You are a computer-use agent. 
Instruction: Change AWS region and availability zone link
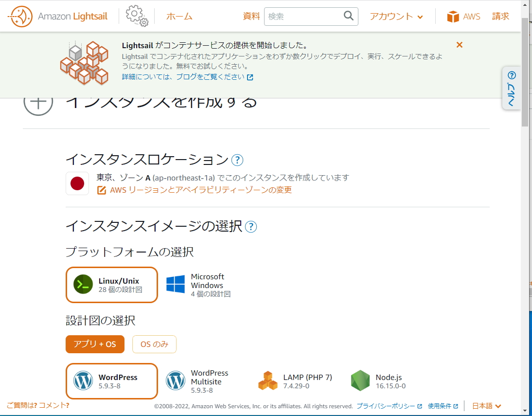[201, 190]
